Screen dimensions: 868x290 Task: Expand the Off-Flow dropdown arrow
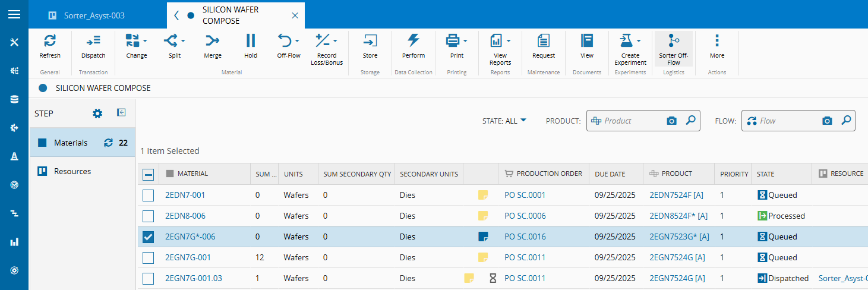click(297, 41)
